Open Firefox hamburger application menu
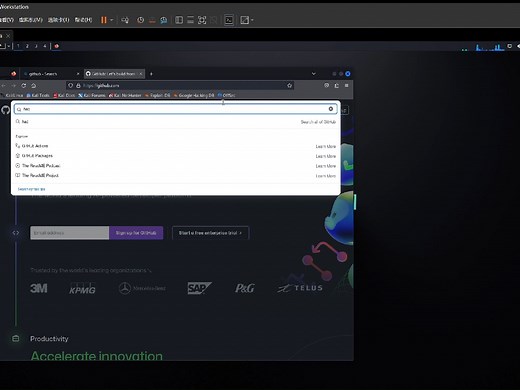Screen dimensions: 520x390 pyautogui.click(x=347, y=86)
